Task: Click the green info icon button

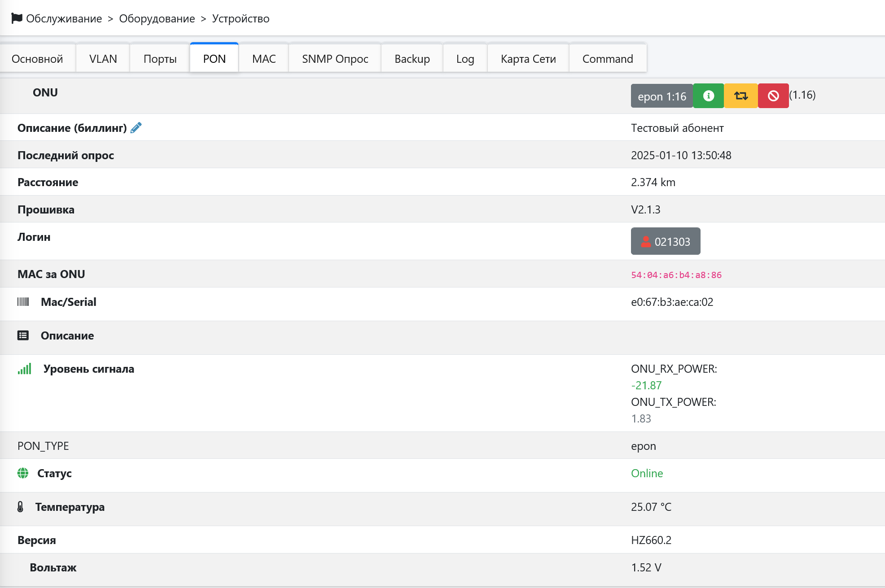Action: (708, 96)
